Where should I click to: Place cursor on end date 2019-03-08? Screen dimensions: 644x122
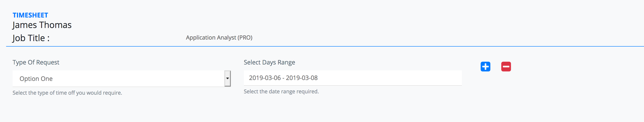pyautogui.click(x=302, y=78)
